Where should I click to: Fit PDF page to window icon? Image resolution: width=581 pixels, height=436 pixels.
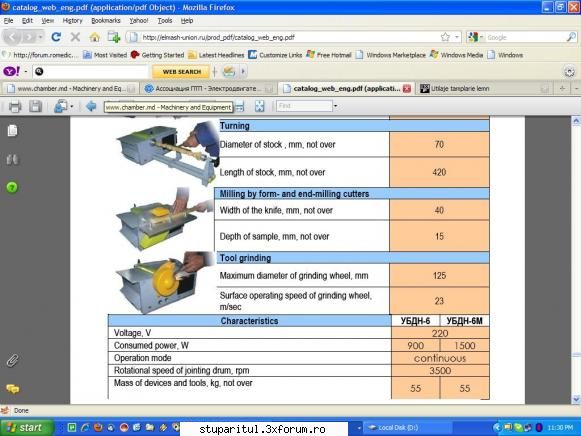(259, 107)
